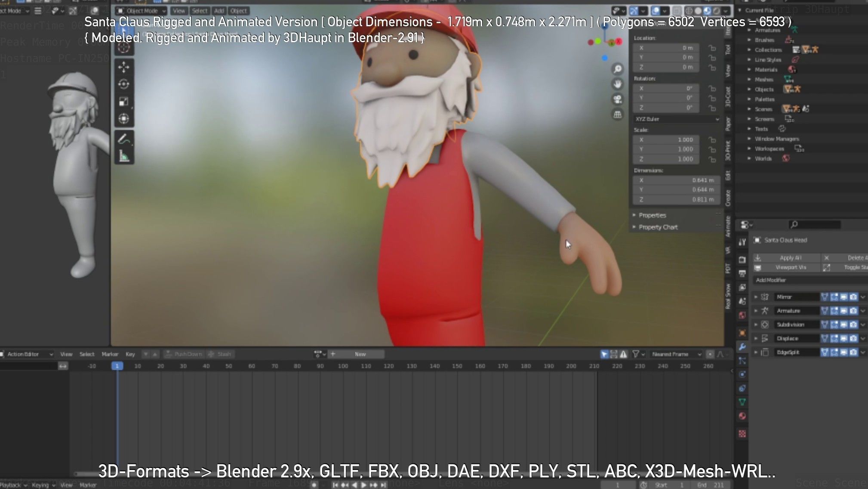Open the Action Editor Marker menu
The width and height of the screenshot is (868, 489).
tap(110, 354)
